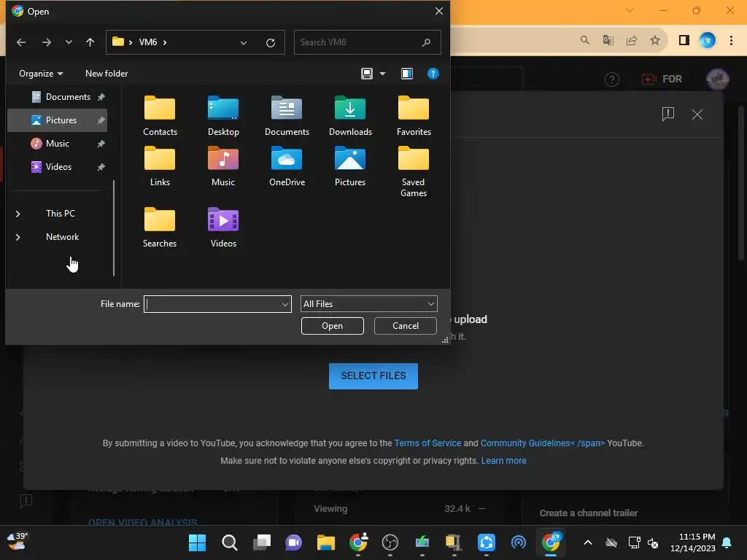Open the Terms of Service link

427,443
